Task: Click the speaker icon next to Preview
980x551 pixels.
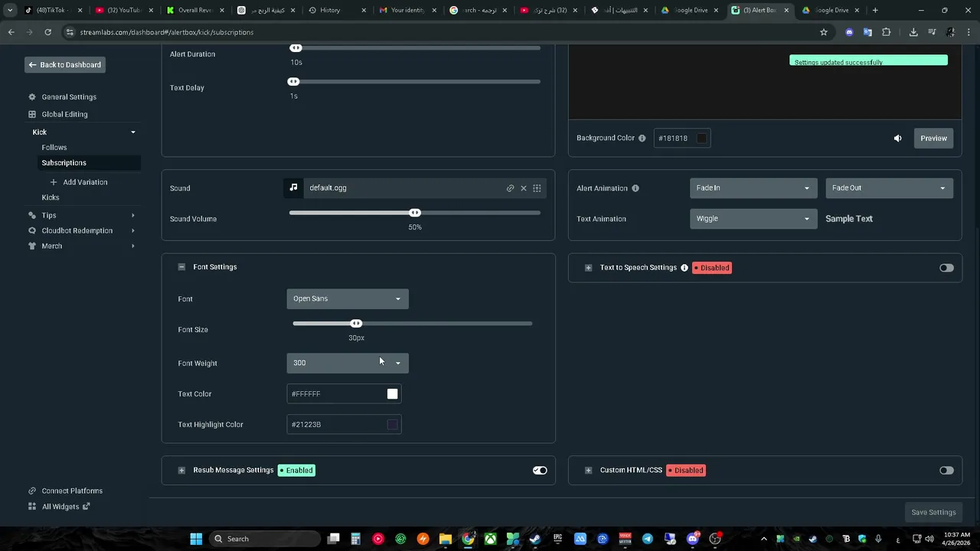Action: pos(897,139)
